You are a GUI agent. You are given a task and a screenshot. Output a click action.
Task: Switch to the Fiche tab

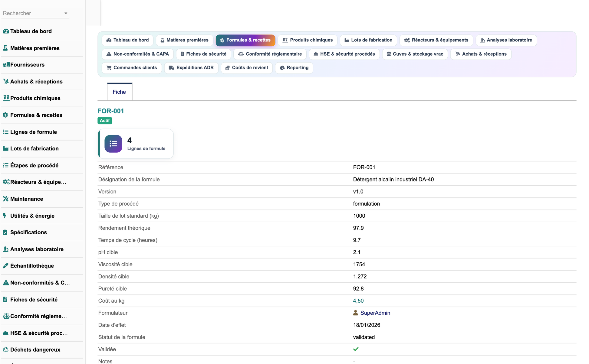[x=120, y=92]
